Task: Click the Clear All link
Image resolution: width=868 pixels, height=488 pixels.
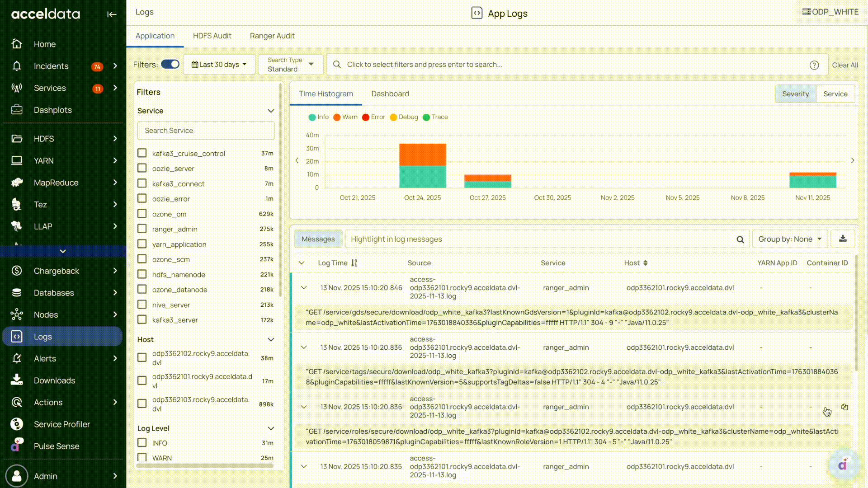Action: pos(844,65)
